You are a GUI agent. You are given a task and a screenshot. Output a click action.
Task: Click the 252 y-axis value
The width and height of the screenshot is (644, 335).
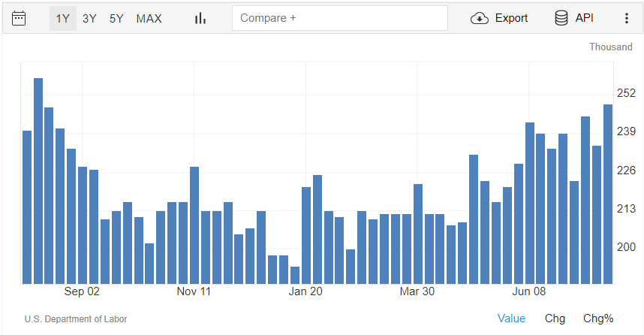pos(626,93)
